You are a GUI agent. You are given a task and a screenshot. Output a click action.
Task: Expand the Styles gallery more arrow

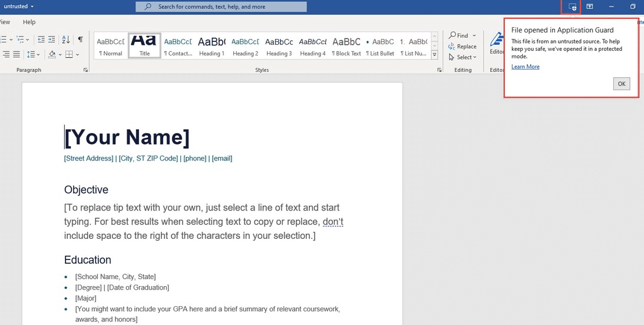click(x=434, y=54)
